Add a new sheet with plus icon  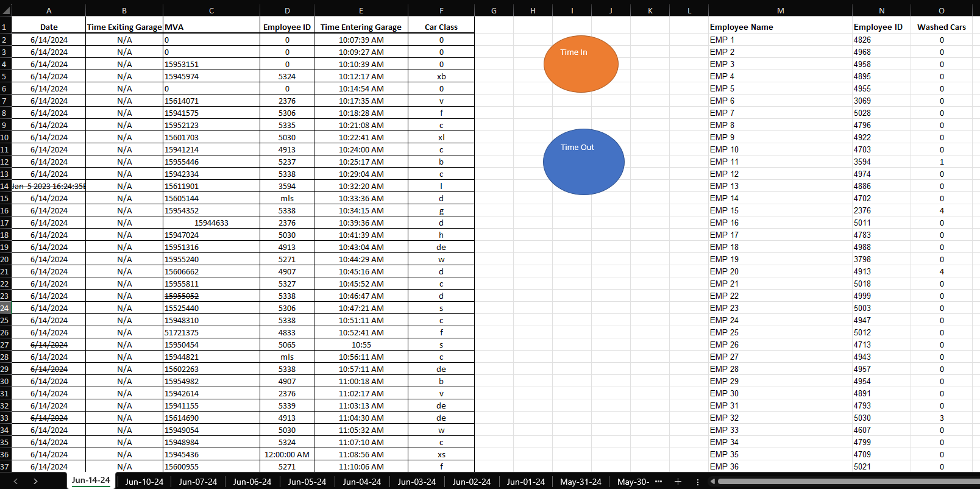678,482
